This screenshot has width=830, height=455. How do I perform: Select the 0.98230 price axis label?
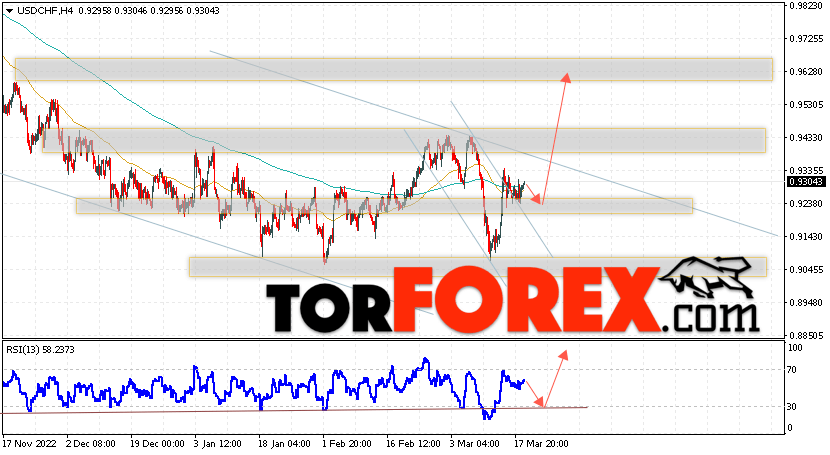point(806,6)
